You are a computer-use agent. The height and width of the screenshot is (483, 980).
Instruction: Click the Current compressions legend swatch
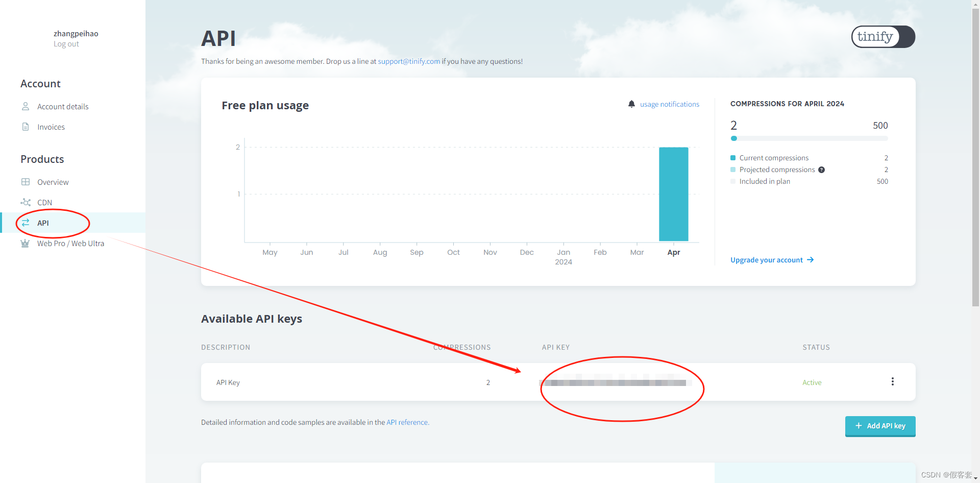tap(733, 158)
